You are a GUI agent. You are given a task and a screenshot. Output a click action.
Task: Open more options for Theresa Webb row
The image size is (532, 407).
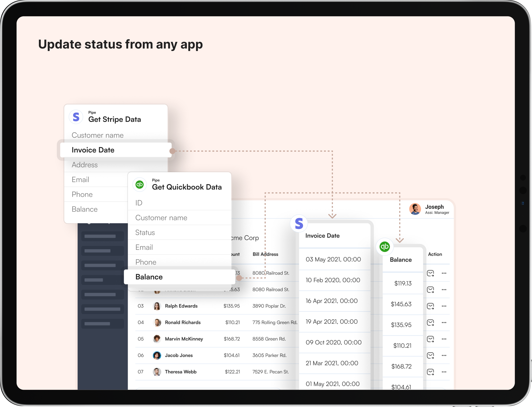444,372
